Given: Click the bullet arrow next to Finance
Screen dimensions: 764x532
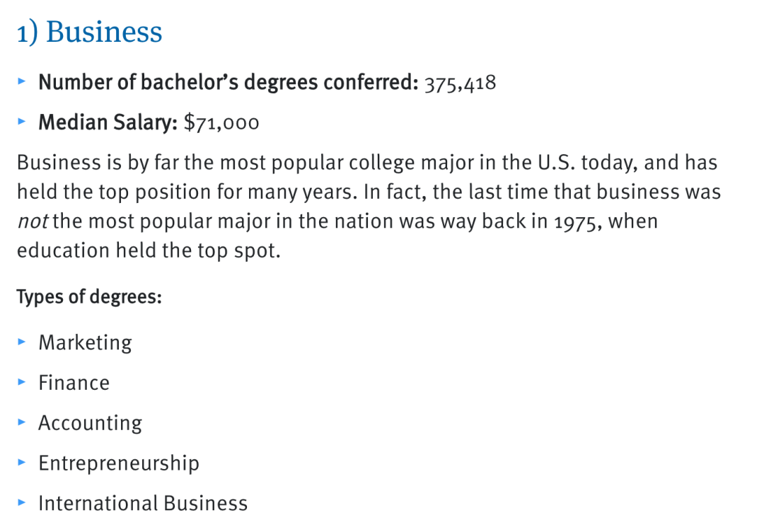Looking at the screenshot, I should [22, 383].
